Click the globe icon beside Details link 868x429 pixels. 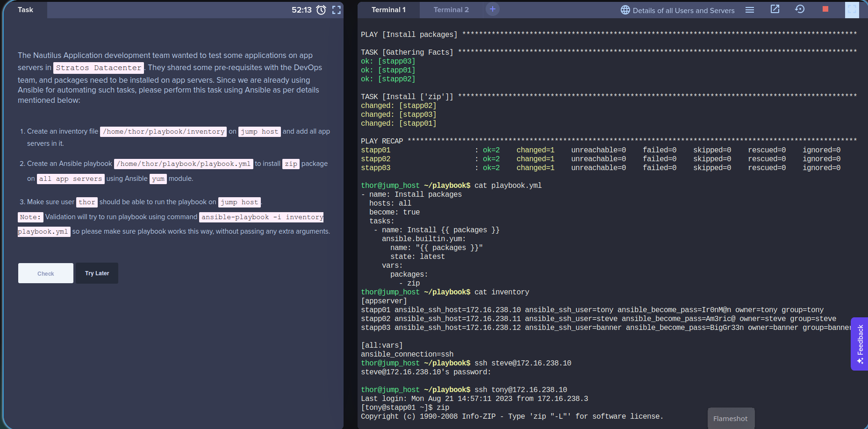[625, 10]
